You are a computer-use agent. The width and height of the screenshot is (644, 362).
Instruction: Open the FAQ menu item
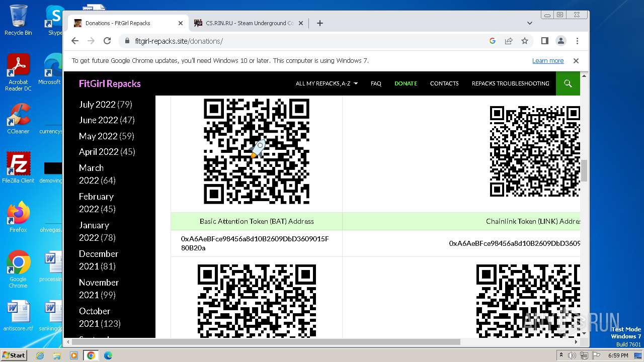376,83
